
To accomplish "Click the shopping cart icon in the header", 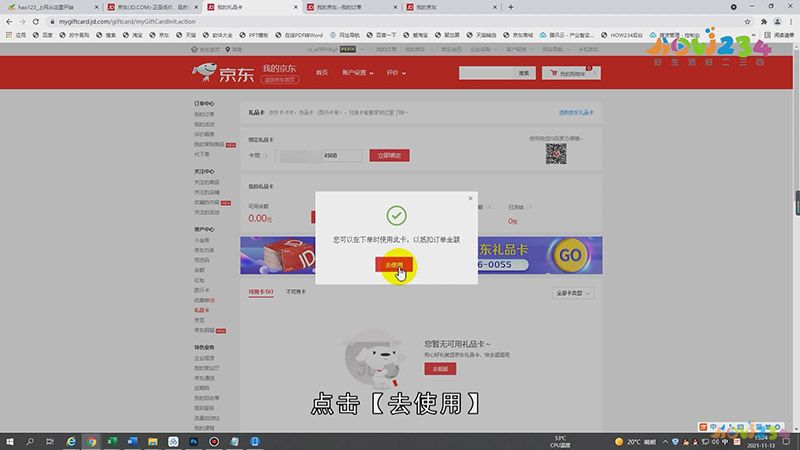I will pos(554,73).
